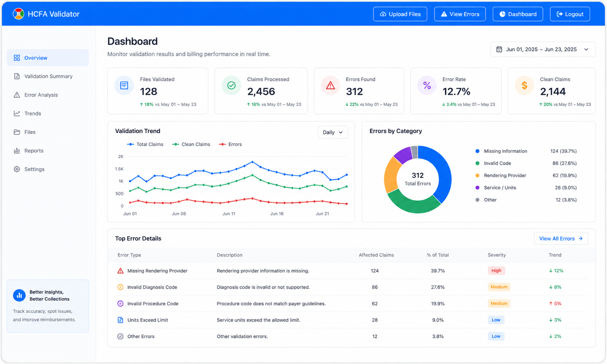607x364 pixels.
Task: Click the cloud upload icon in header
Action: tap(383, 14)
